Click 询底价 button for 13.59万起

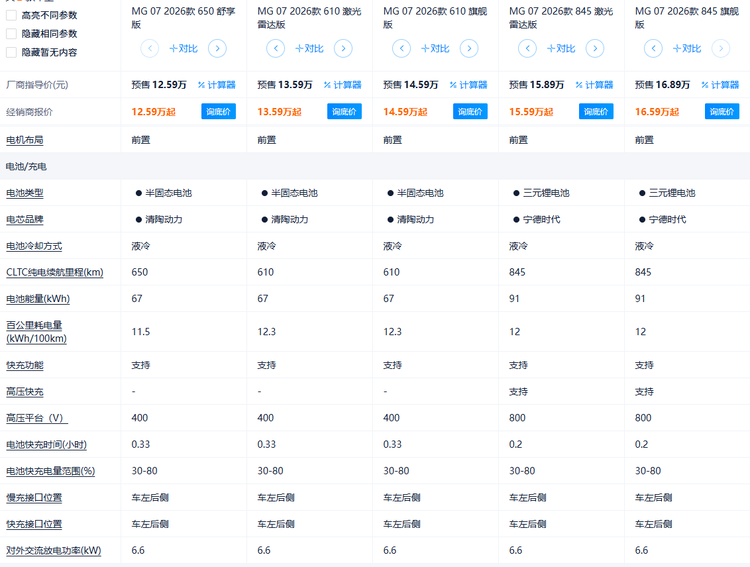pos(344,111)
